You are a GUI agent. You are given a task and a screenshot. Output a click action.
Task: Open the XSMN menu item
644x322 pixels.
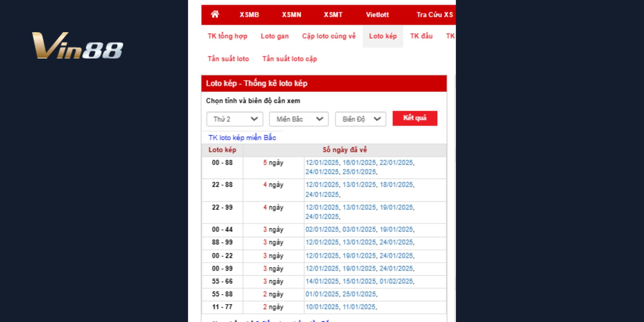[x=291, y=15]
